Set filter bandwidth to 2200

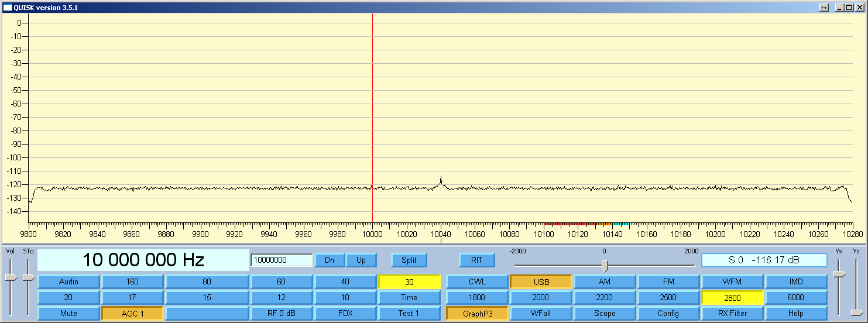(605, 297)
